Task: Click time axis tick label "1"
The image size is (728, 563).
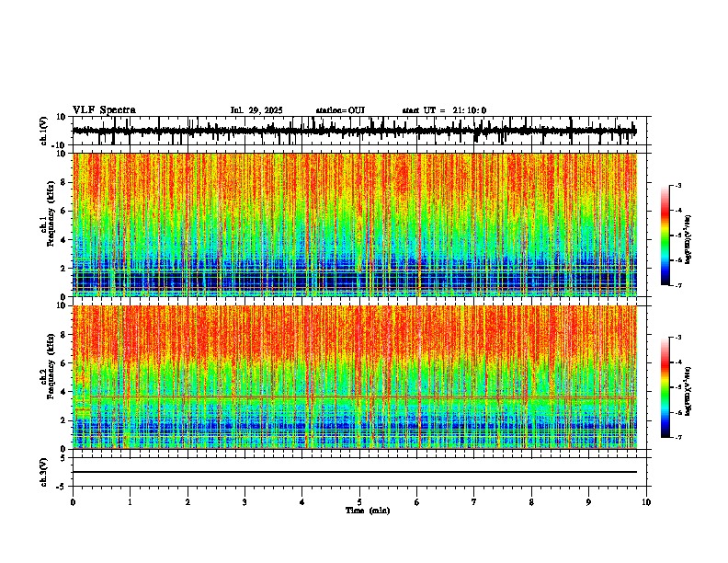Action: coord(130,502)
